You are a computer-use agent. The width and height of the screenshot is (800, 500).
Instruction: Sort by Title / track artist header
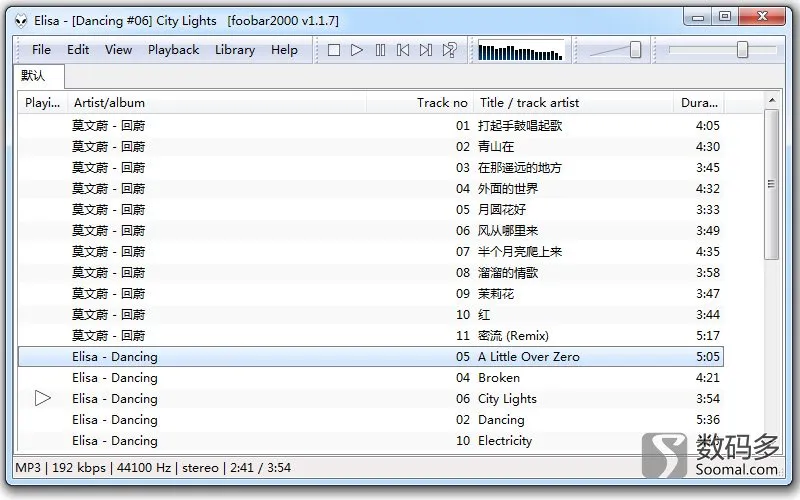pyautogui.click(x=573, y=103)
